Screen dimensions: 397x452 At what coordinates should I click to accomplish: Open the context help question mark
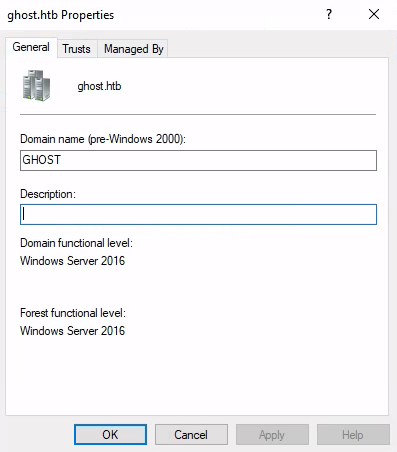(x=329, y=14)
